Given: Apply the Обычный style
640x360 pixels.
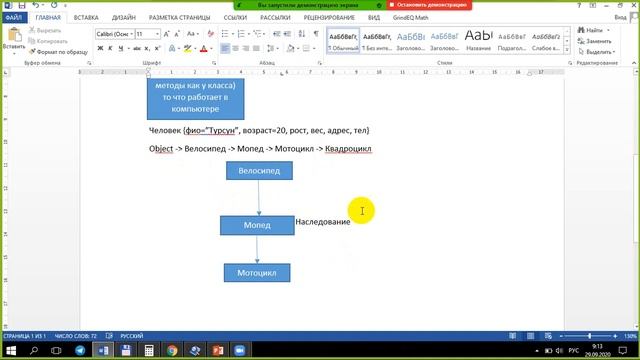Looking at the screenshot, I should pos(343,41).
